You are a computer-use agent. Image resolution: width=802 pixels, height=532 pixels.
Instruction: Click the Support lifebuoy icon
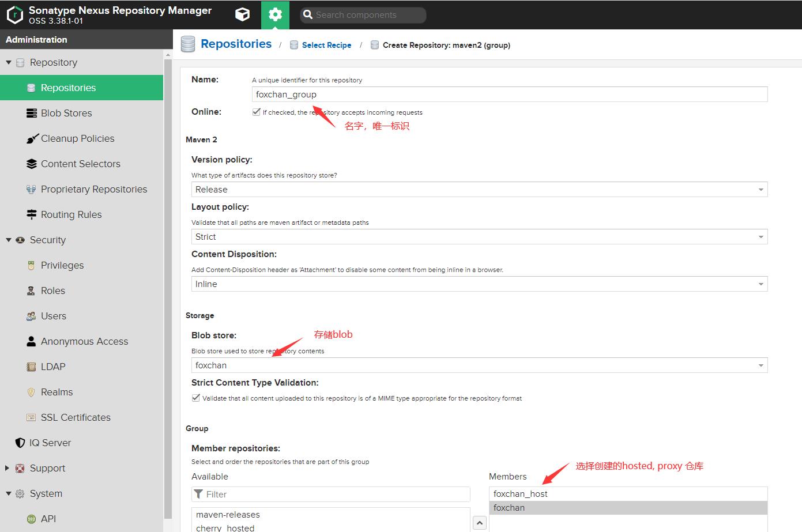tap(20, 468)
